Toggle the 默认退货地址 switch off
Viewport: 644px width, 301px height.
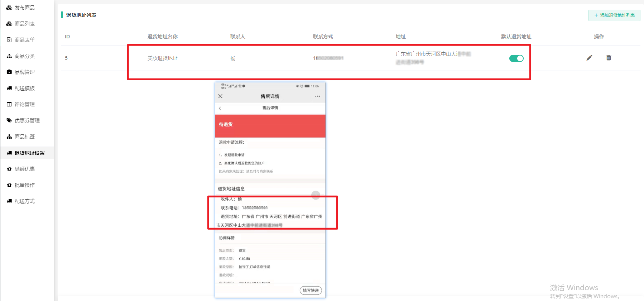[516, 58]
